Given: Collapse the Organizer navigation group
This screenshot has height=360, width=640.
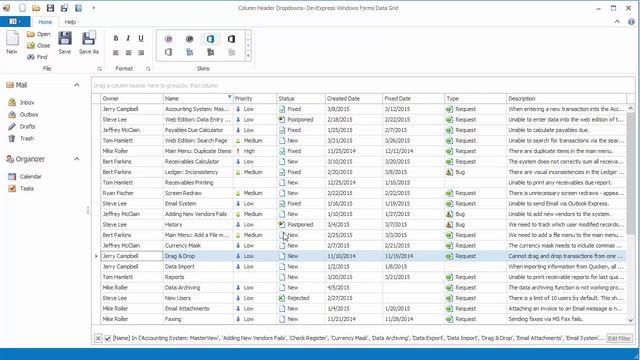Looking at the screenshot, I should tap(77, 159).
